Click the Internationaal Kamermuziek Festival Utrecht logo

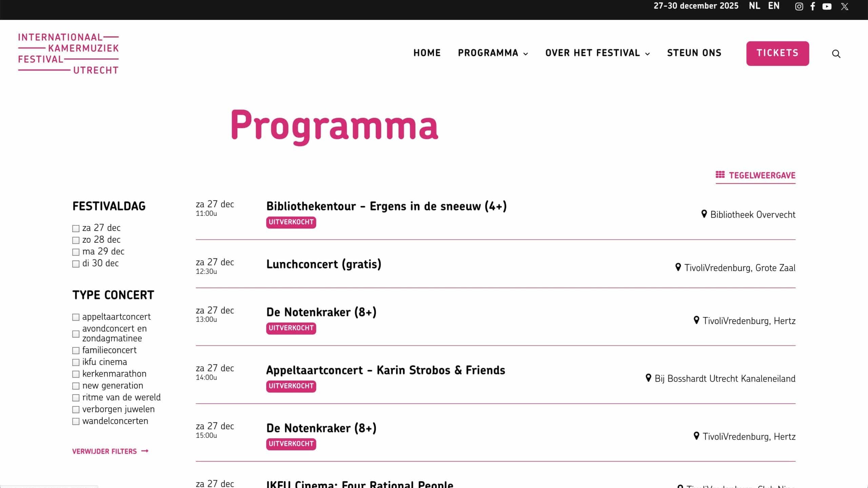[68, 54]
